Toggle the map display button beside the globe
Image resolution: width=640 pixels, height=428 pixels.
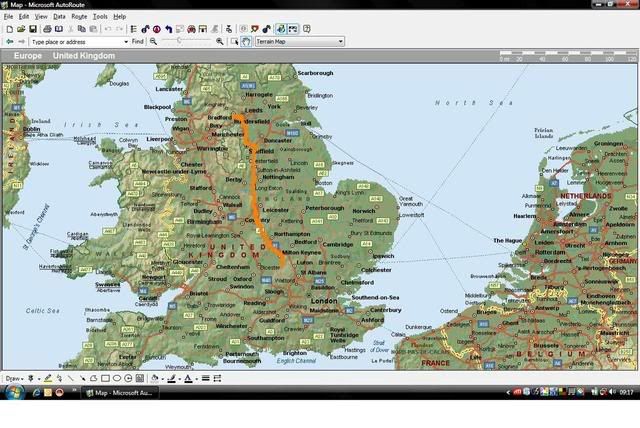(x=293, y=29)
